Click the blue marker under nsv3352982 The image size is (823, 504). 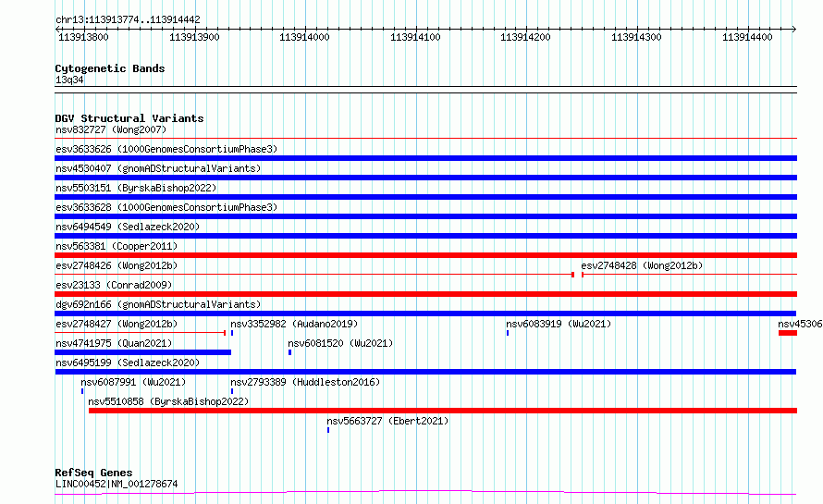click(x=232, y=333)
